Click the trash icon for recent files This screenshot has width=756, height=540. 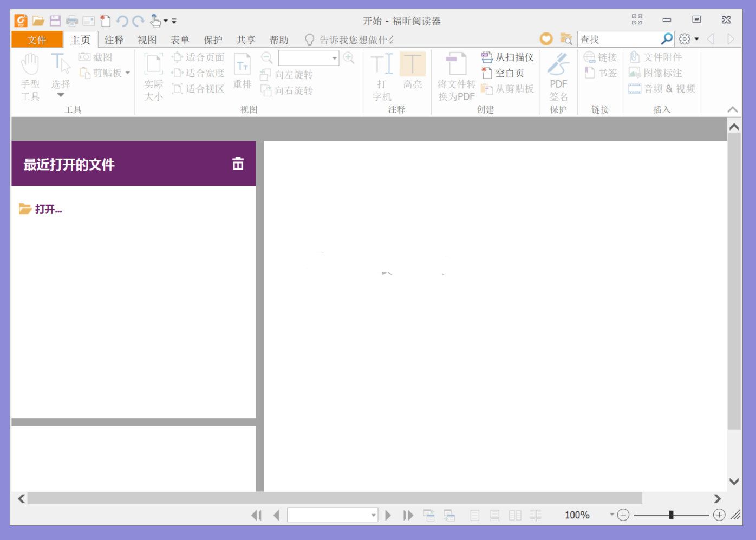238,164
